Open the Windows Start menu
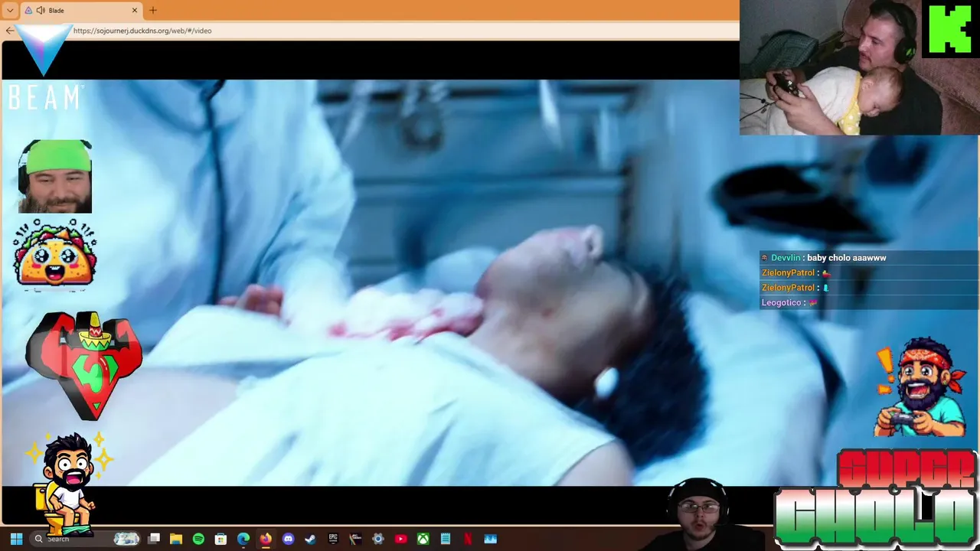The width and height of the screenshot is (980, 551). pos(16,539)
